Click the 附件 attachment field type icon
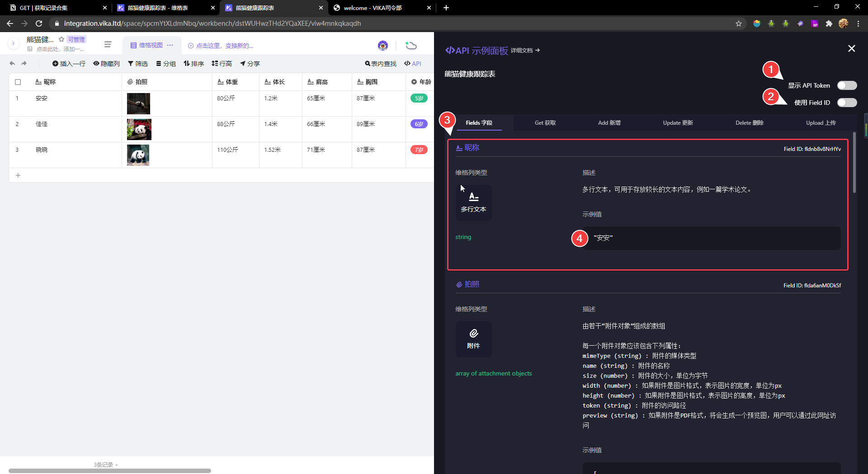 [x=473, y=339]
